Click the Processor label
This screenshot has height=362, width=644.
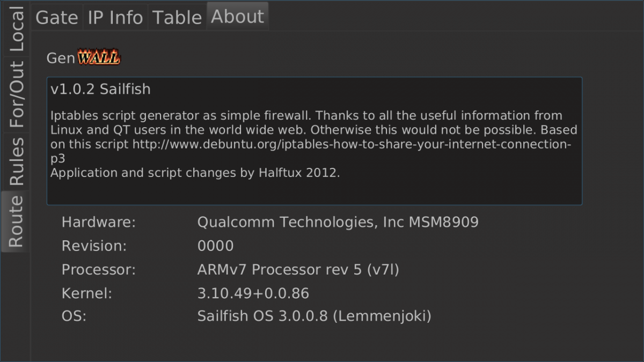coord(99,270)
